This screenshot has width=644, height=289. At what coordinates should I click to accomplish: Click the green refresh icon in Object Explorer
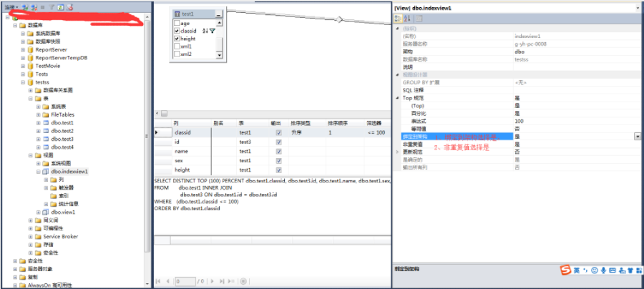(x=60, y=7)
